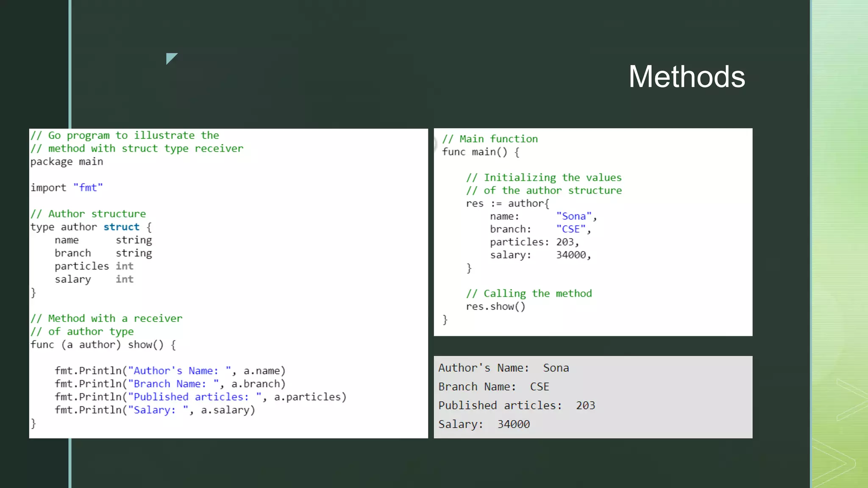Select the import "fmt" line
868x488 pixels.
[x=67, y=188]
